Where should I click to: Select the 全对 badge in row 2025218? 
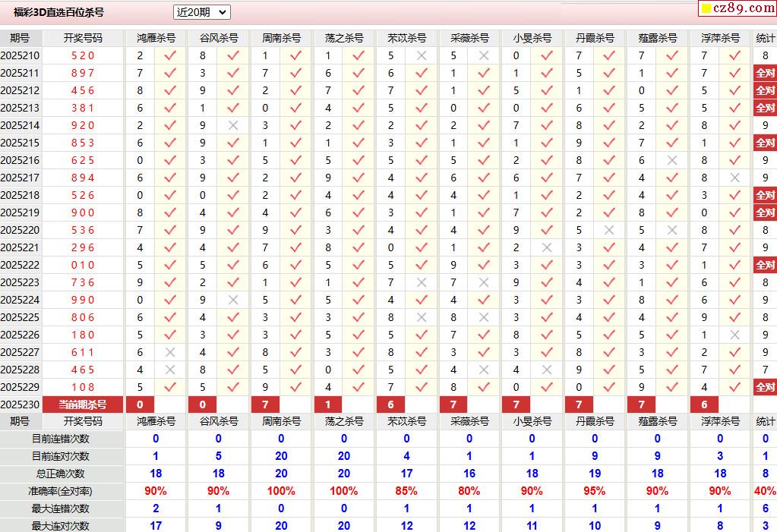[765, 195]
